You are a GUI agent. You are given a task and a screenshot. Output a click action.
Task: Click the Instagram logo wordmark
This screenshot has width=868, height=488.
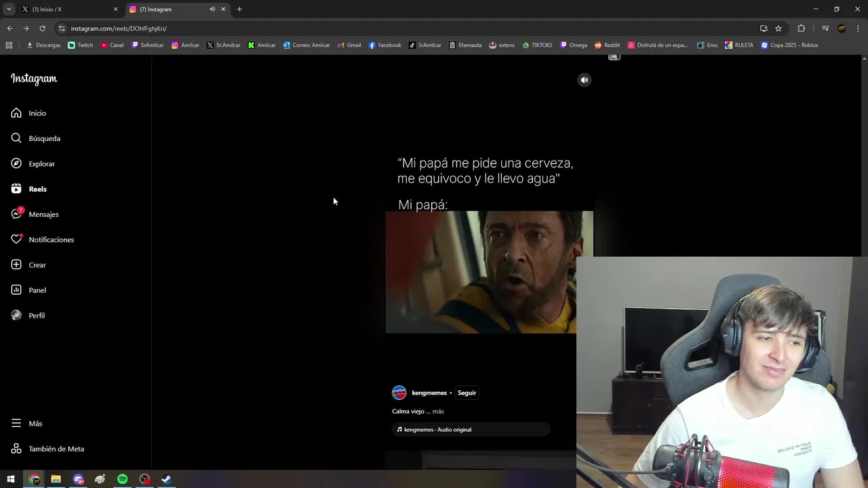34,79
